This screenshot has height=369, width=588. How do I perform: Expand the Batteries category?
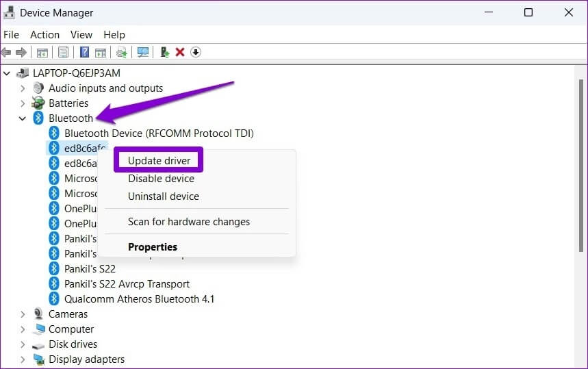(23, 103)
